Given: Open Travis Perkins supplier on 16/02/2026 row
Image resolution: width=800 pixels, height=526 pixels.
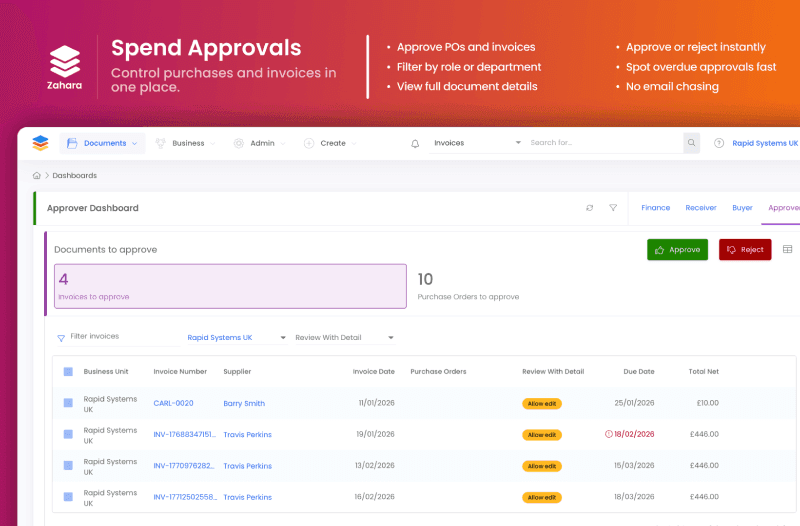Looking at the screenshot, I should pyautogui.click(x=247, y=496).
